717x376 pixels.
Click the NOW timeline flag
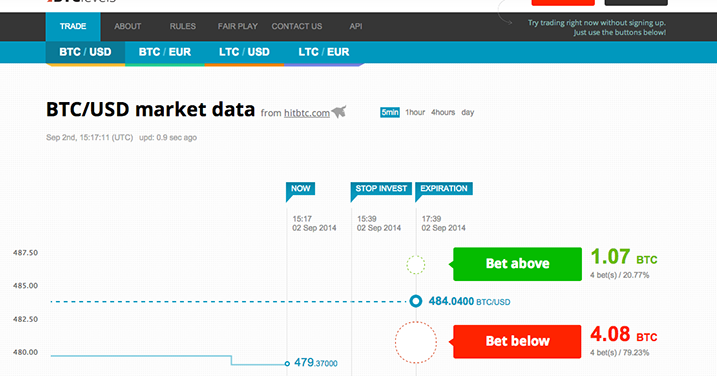[x=300, y=188]
